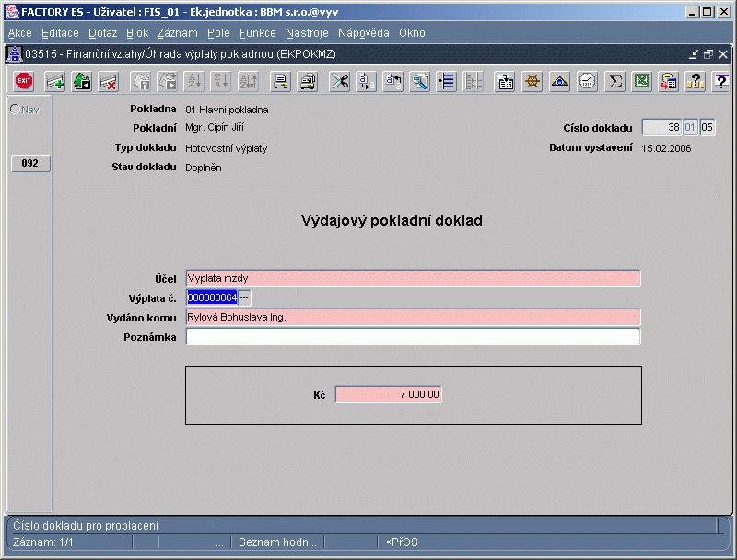The image size is (737, 560).
Task: Click the date 15.02.2006
Action: pos(666,148)
